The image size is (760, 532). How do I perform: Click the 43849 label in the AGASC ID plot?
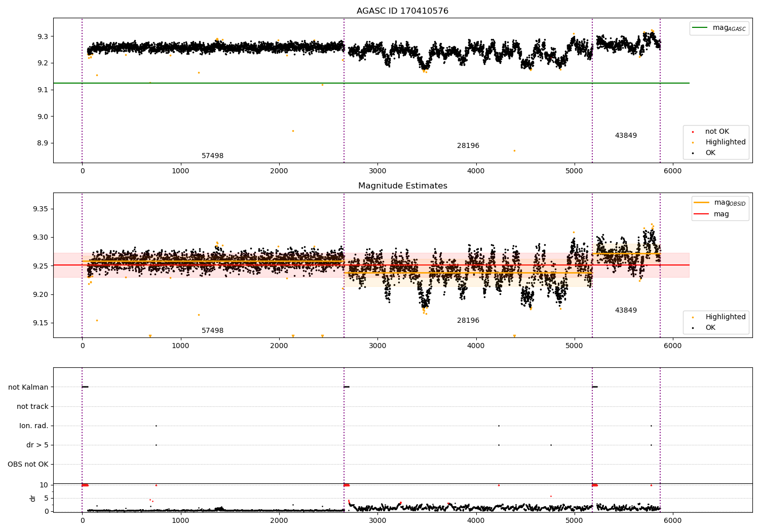point(626,136)
